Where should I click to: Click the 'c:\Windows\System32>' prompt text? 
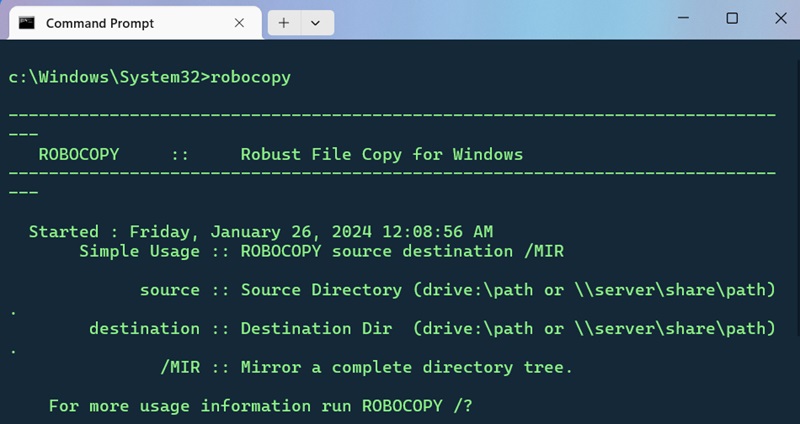click(109, 78)
